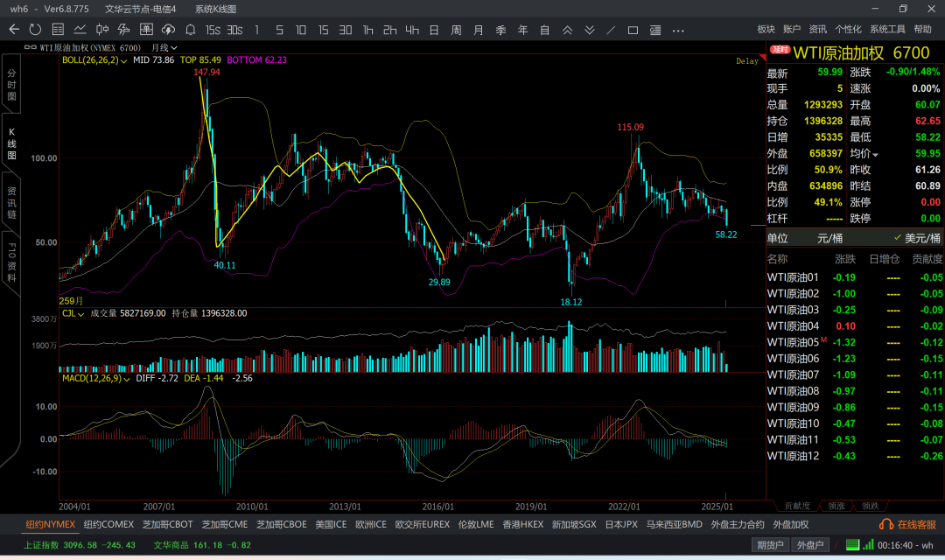Select the 纽约COMEX exchange tab

point(108,524)
